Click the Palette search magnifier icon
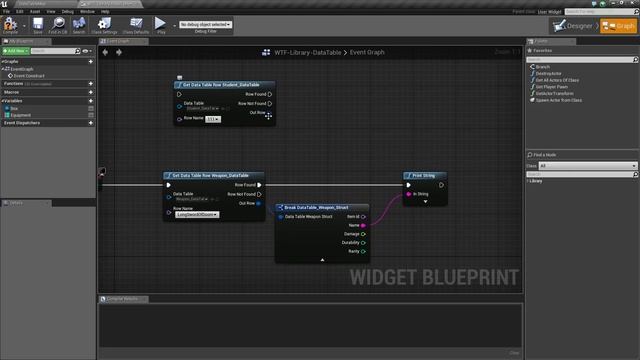Viewport: 640px width, 360px height. [635, 60]
